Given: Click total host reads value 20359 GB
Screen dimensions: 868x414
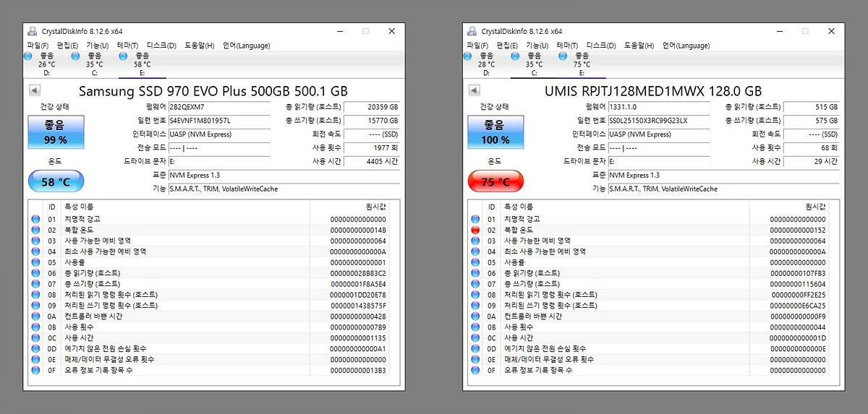Looking at the screenshot, I should tap(372, 107).
